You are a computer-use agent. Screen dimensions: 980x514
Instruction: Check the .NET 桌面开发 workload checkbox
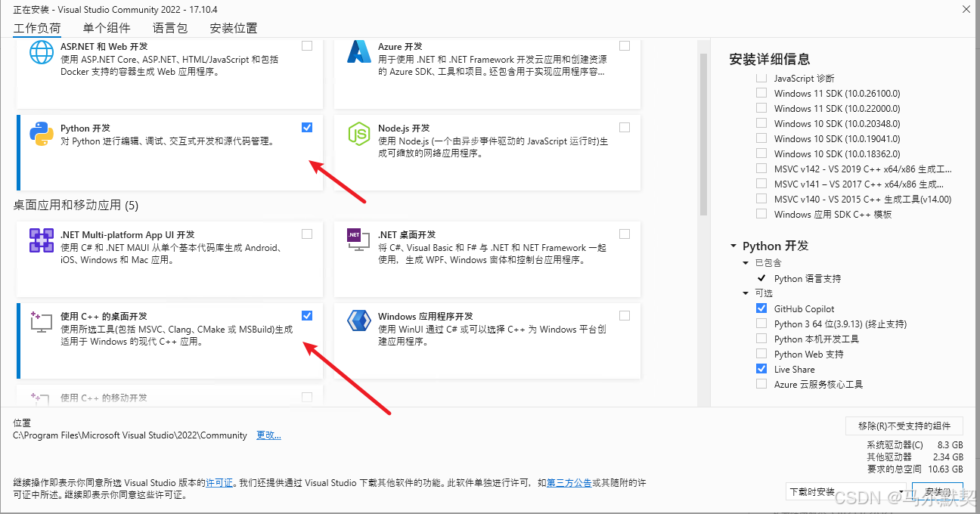[625, 234]
